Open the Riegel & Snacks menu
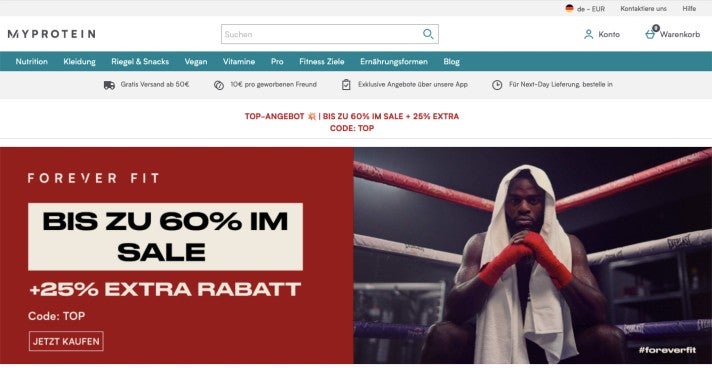Image resolution: width=712 pixels, height=368 pixels. point(140,62)
